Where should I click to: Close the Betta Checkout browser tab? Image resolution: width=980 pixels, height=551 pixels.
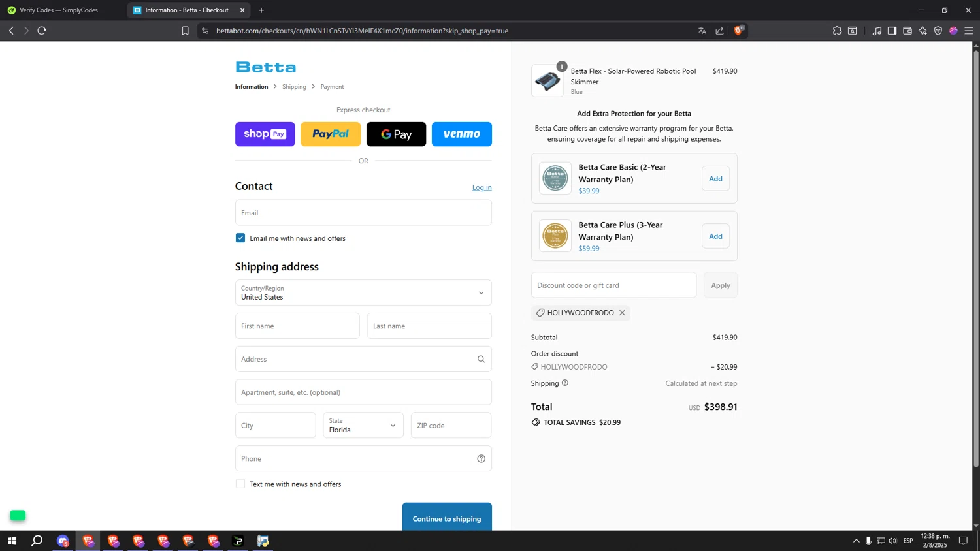[242, 10]
